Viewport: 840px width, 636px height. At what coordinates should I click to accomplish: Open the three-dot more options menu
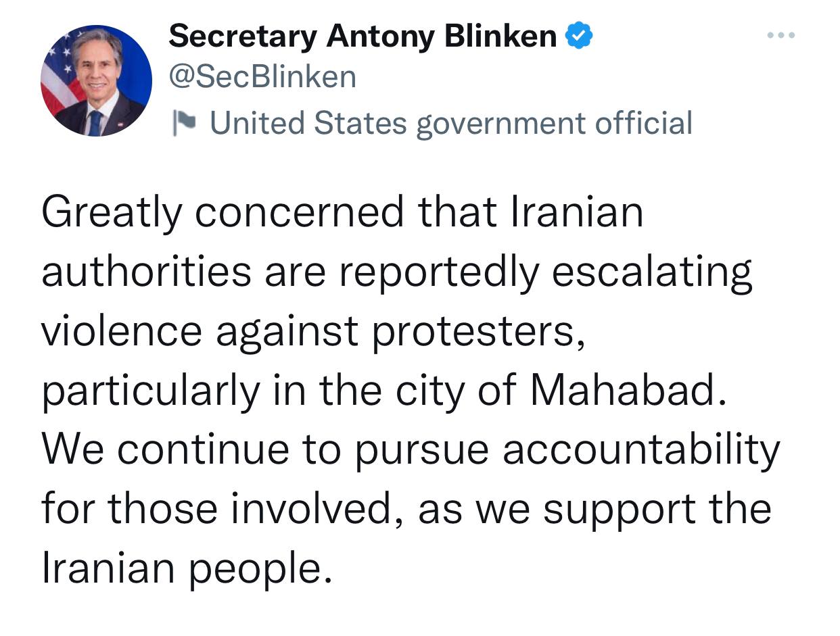click(x=781, y=35)
